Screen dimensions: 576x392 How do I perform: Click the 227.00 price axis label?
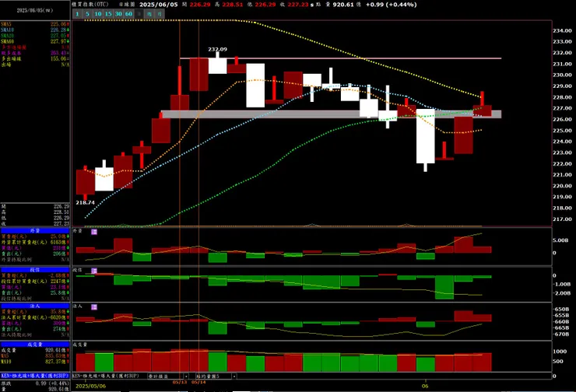pyautogui.click(x=563, y=108)
